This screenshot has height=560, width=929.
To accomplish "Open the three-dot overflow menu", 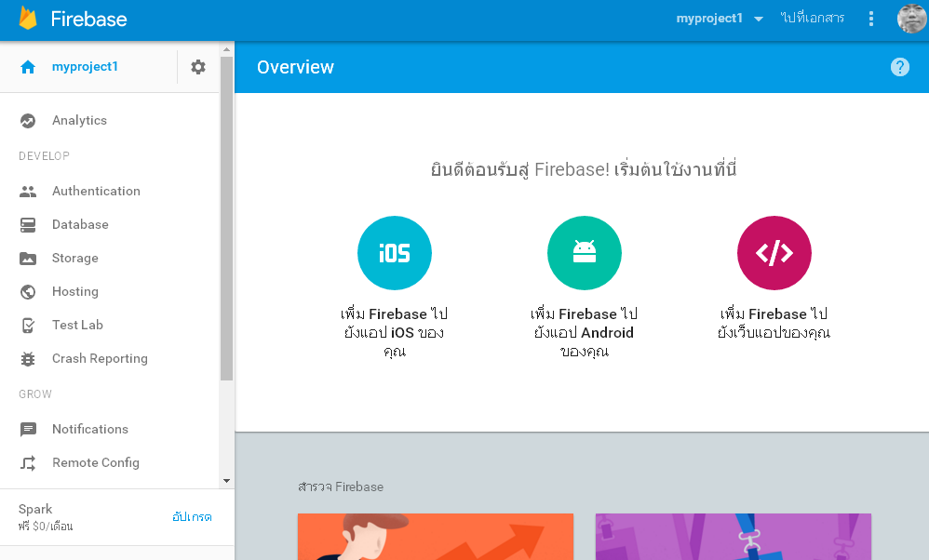I will pos(871,19).
